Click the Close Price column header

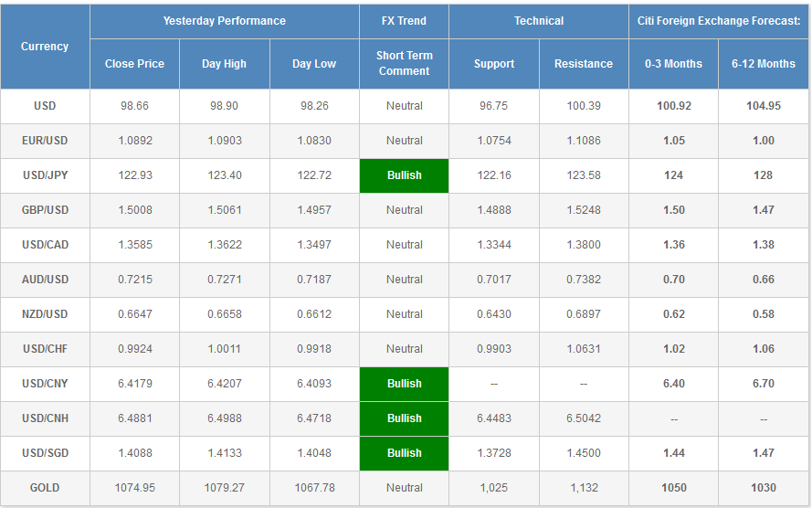(x=134, y=64)
